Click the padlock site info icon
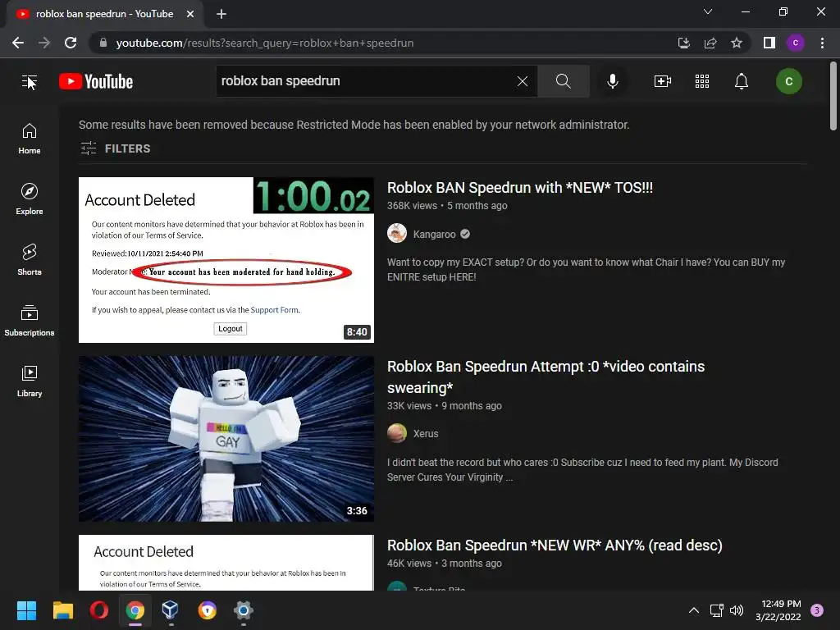Screen dimensions: 840x630 (x=103, y=43)
